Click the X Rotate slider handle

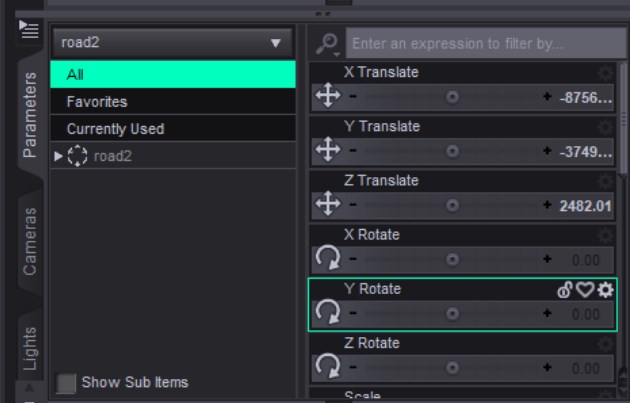coord(452,260)
